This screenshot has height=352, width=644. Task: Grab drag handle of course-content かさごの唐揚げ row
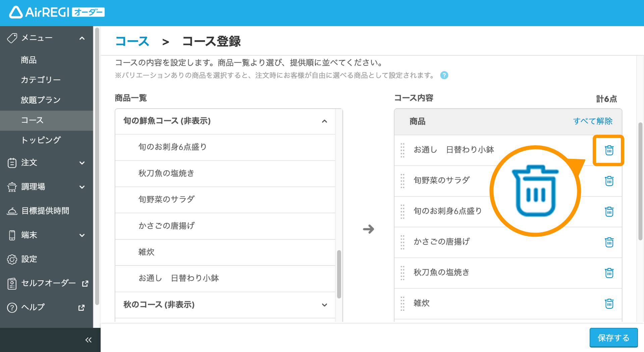(402, 242)
